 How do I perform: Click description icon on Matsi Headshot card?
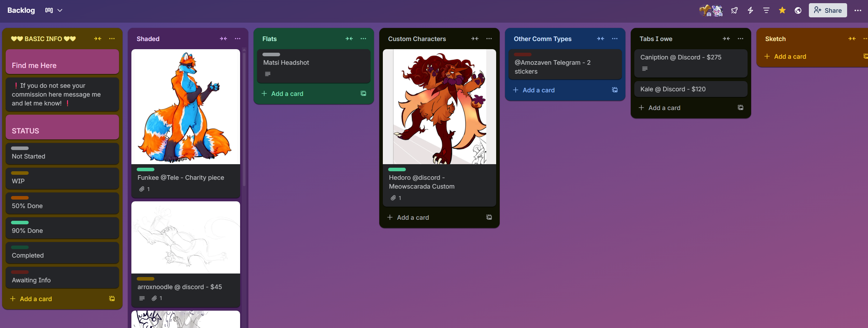[x=268, y=74]
